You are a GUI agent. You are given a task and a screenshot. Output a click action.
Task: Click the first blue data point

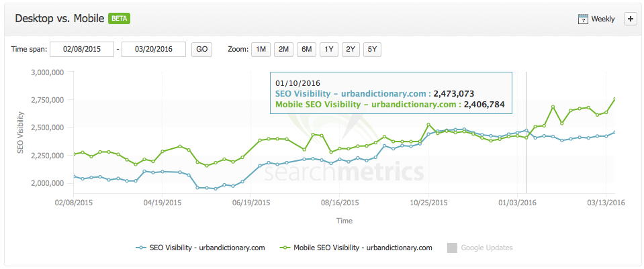(x=74, y=176)
